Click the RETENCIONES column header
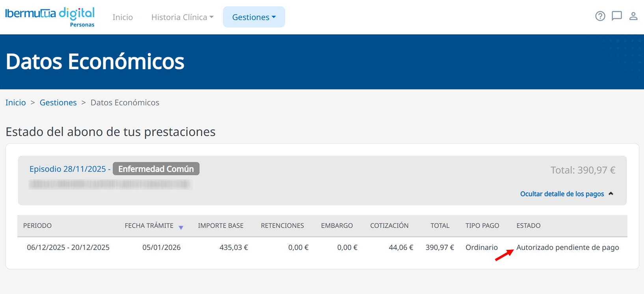Viewport: 644px width, 294px height. tap(282, 226)
